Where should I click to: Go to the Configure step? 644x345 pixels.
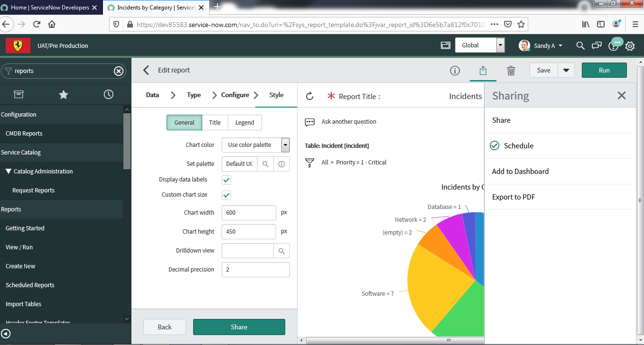(235, 95)
